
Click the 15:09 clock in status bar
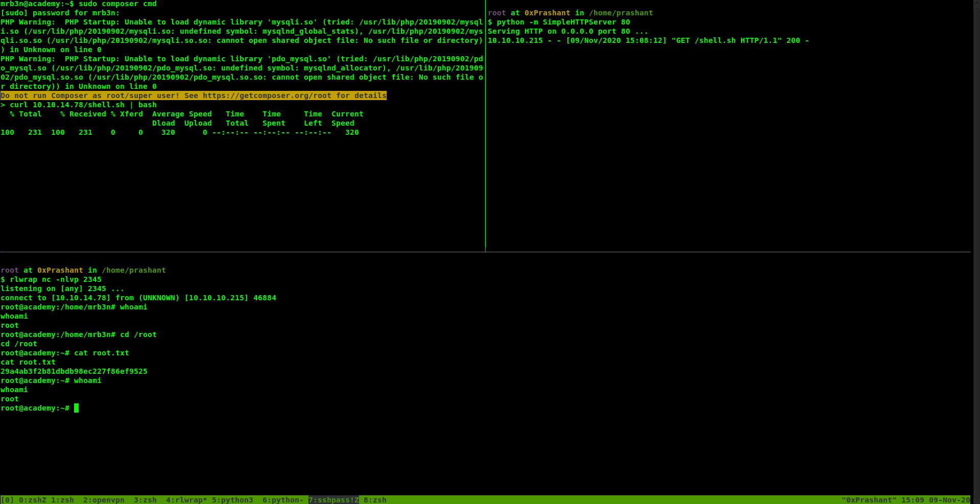[x=913, y=500]
